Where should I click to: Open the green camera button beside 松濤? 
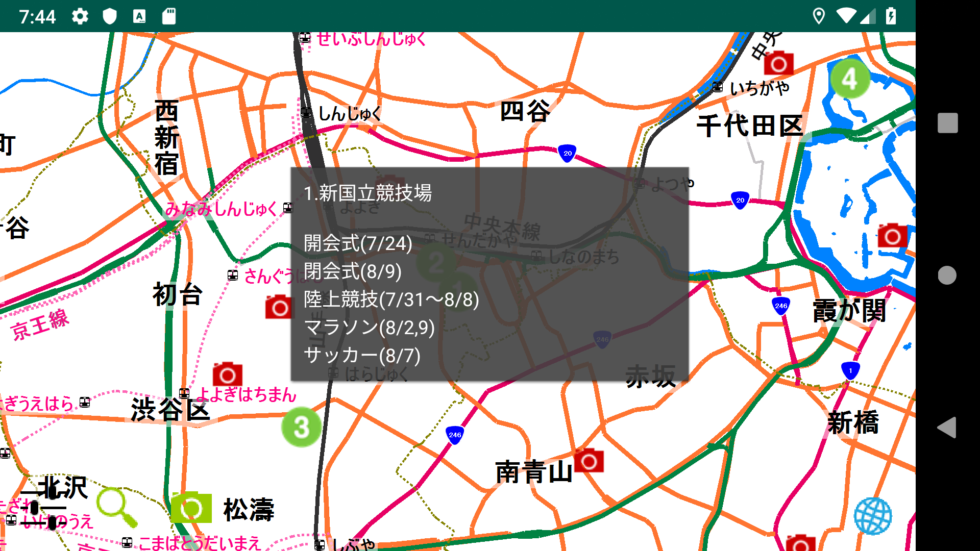click(x=191, y=507)
